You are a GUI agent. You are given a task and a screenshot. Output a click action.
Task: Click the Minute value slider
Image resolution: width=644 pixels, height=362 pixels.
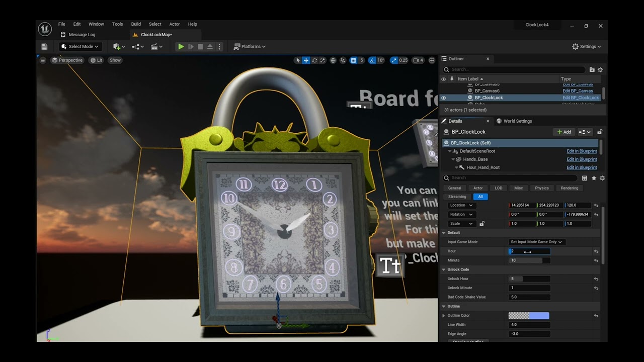click(x=529, y=260)
